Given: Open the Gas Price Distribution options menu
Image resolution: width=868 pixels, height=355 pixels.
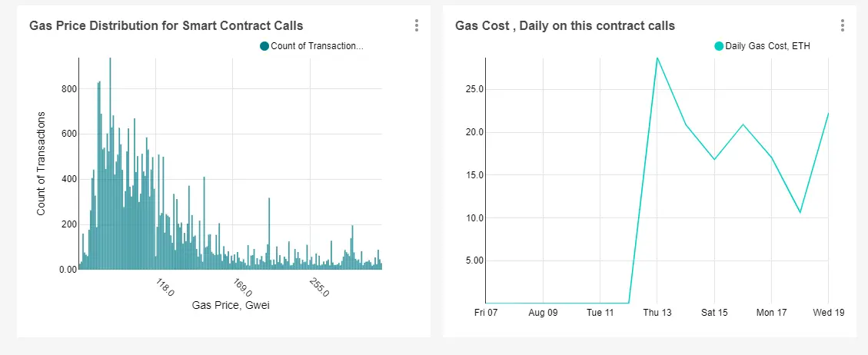Looking at the screenshot, I should (416, 25).
